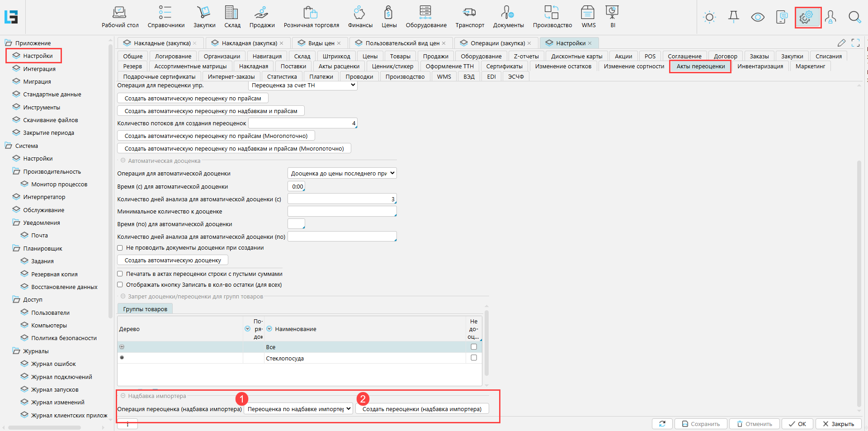
Task: Open the 'Переоценка за счет ТН' dropdown
Action: (302, 85)
